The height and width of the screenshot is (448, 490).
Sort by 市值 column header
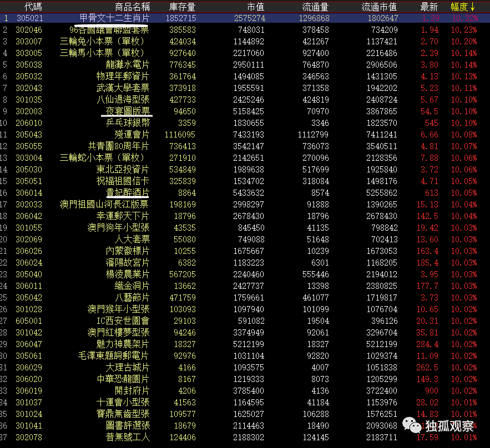click(256, 7)
